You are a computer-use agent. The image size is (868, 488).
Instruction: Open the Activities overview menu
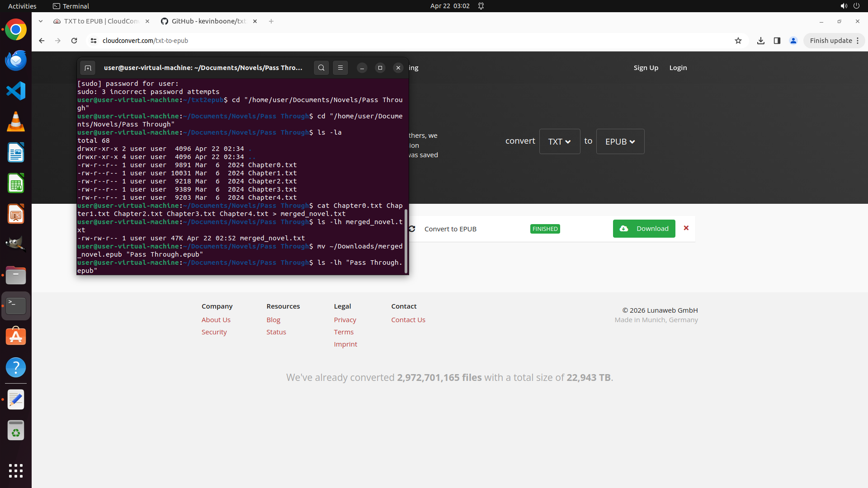point(22,6)
